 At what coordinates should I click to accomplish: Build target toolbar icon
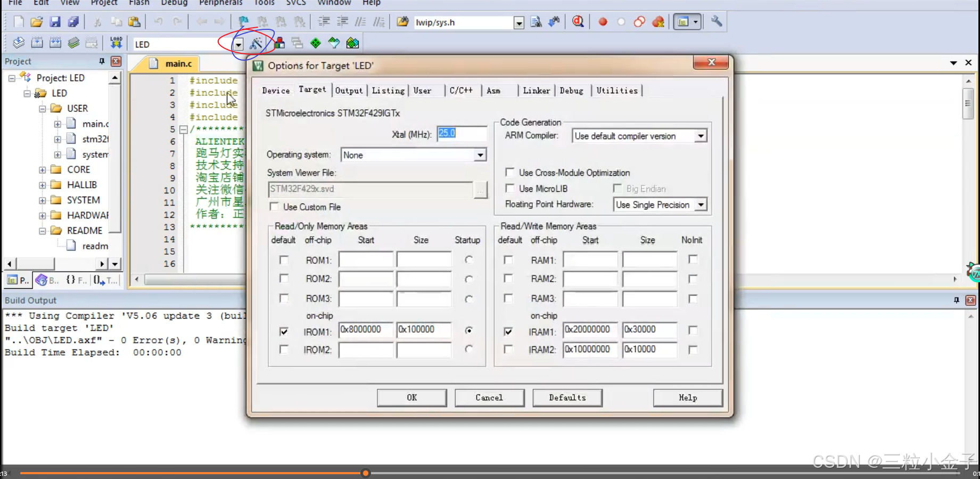tap(37, 43)
